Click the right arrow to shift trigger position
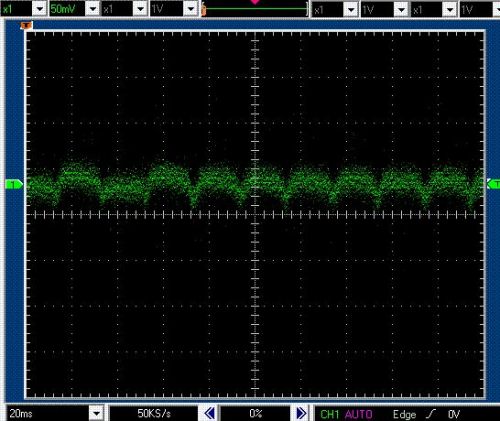Screen dimensions: 500x421 click(301, 413)
